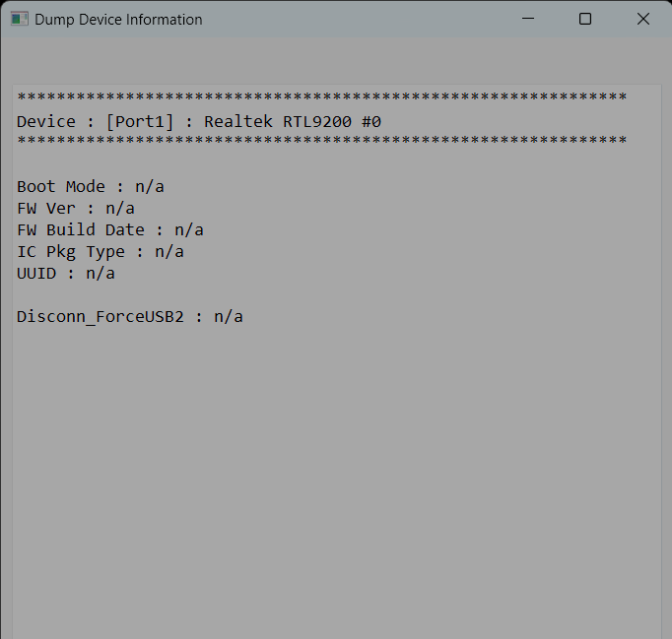Click the 'FW Build Date : n/a' line
The height and width of the screenshot is (639, 672).
pyautogui.click(x=110, y=230)
